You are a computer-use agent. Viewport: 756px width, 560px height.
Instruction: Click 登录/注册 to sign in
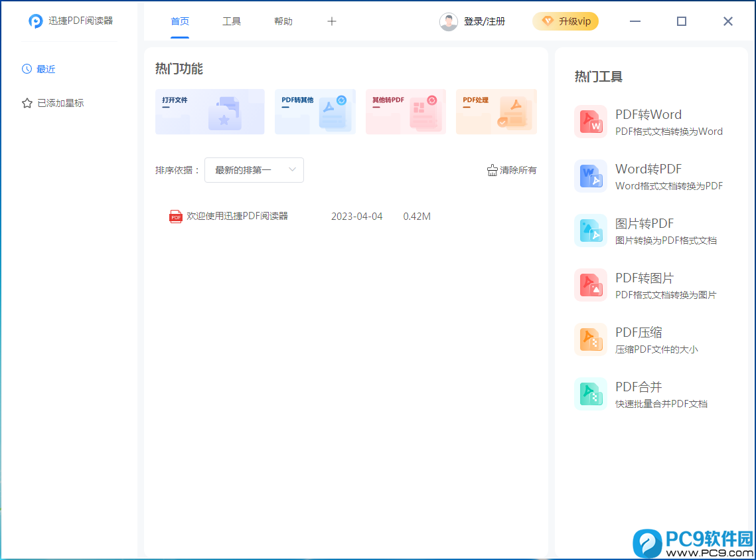pyautogui.click(x=484, y=22)
